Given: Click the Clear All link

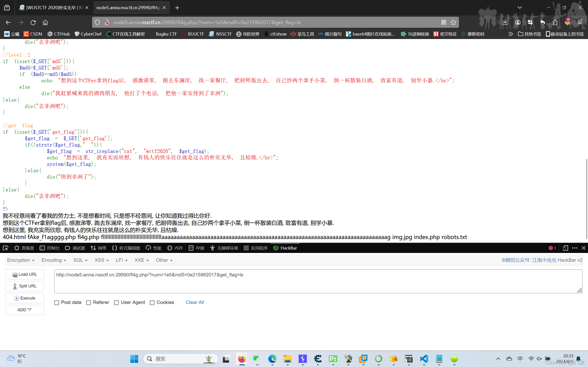Looking at the screenshot, I should (x=195, y=302).
